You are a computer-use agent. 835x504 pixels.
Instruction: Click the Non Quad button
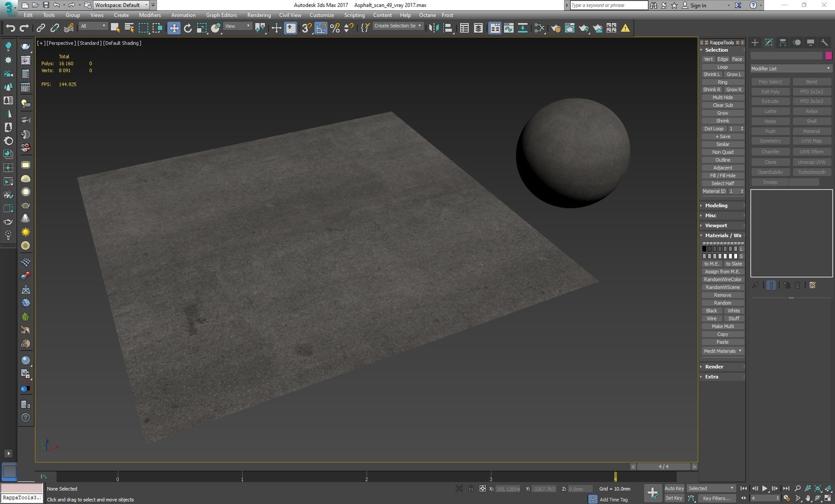pos(723,152)
